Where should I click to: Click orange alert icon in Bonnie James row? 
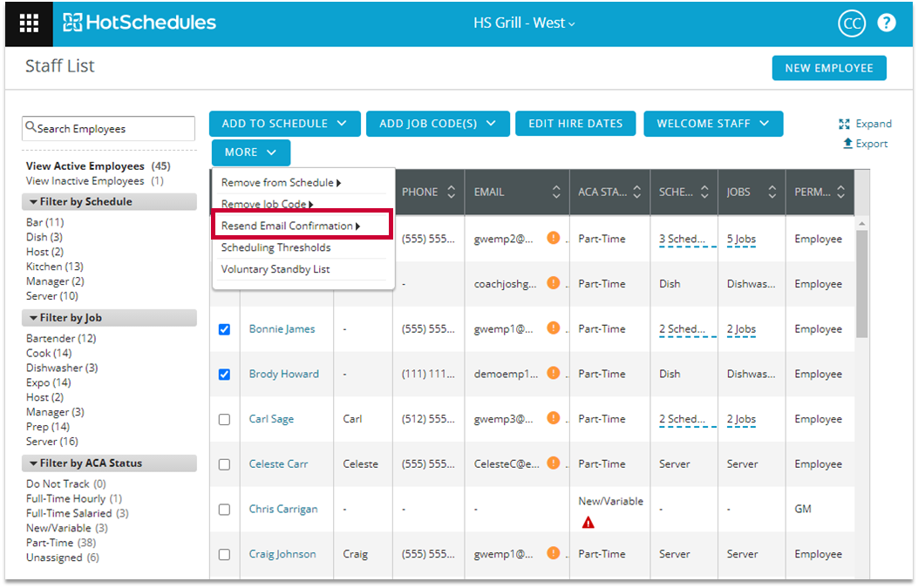tap(553, 328)
